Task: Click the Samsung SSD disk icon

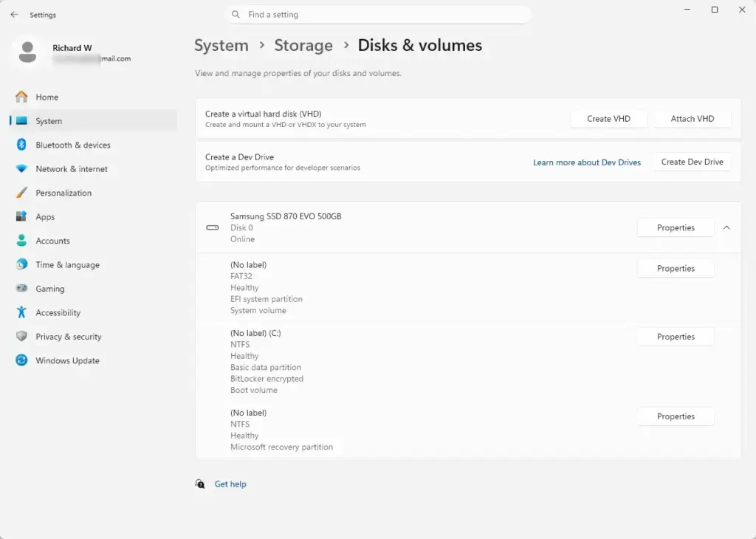Action: [x=213, y=227]
